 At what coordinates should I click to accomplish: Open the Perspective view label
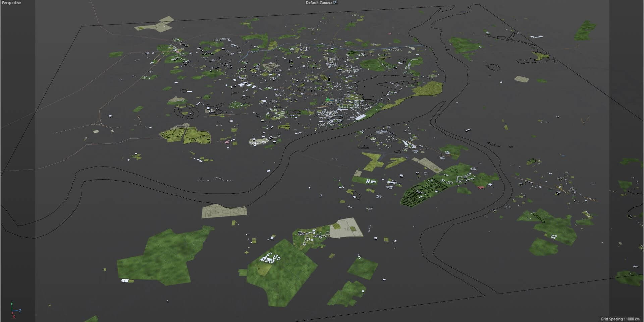tap(12, 3)
